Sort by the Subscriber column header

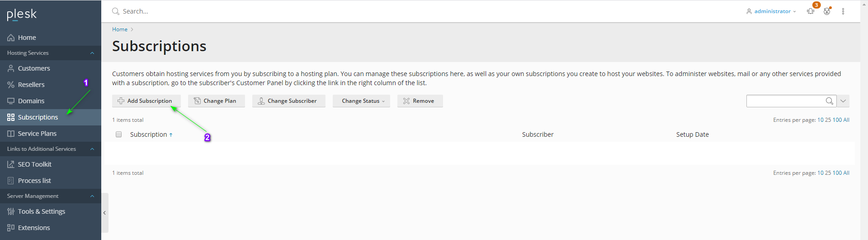point(538,134)
